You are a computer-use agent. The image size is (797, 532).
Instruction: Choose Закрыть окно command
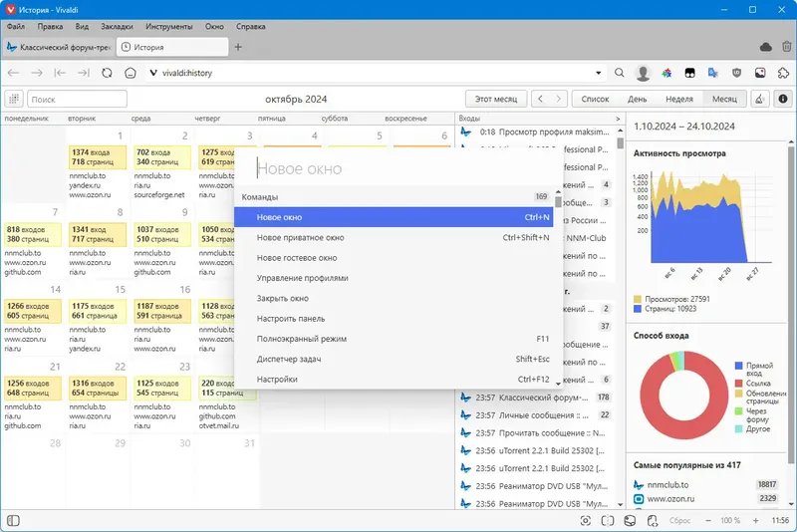click(394, 298)
